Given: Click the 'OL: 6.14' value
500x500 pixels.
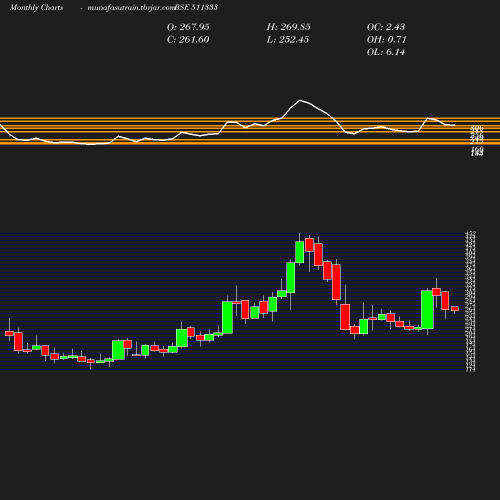Looking at the screenshot, I should point(386,52).
